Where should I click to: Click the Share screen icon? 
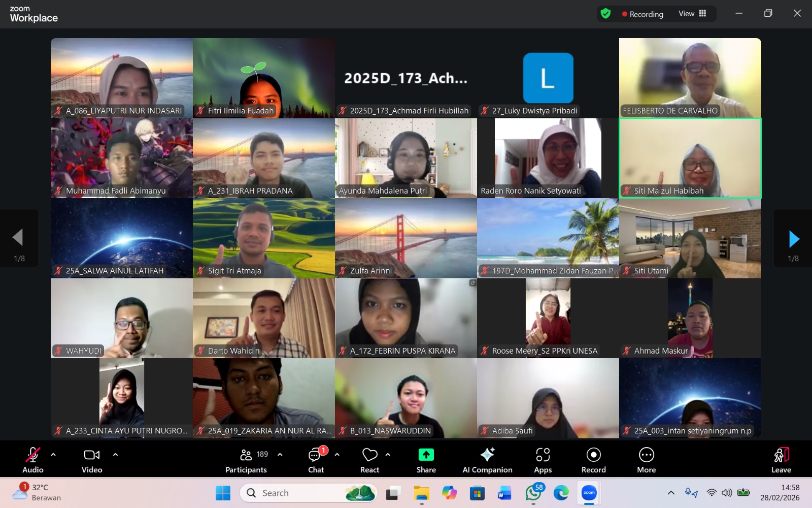426,460
